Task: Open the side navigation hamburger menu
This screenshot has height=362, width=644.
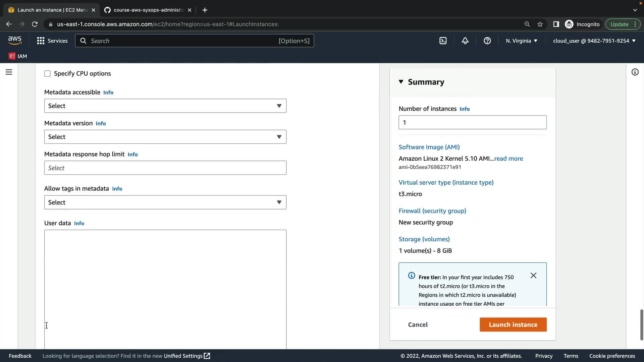Action: [x=9, y=72]
